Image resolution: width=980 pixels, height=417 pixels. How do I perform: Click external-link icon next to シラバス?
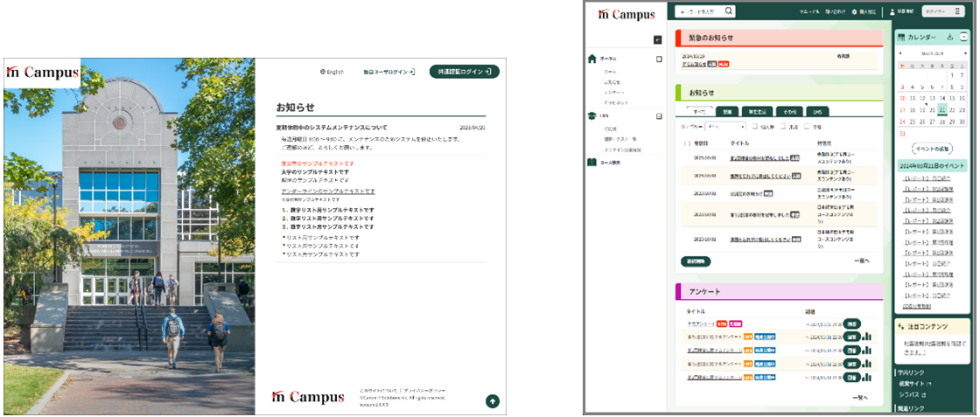(924, 395)
